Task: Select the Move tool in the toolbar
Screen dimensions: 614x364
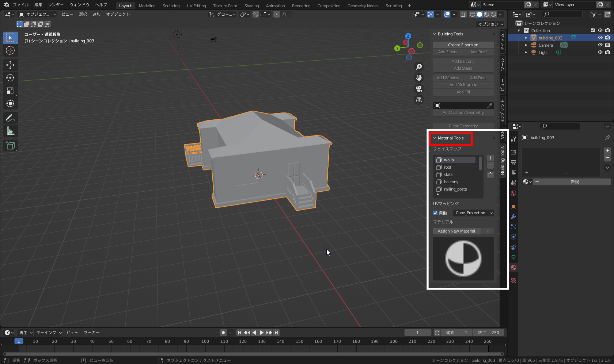Action: 10,65
